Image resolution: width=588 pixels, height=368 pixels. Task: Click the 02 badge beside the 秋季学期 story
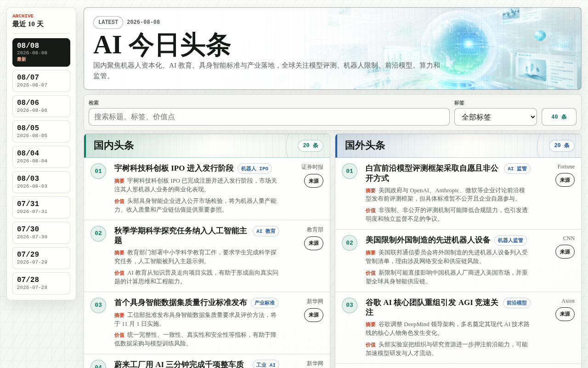pyautogui.click(x=98, y=234)
